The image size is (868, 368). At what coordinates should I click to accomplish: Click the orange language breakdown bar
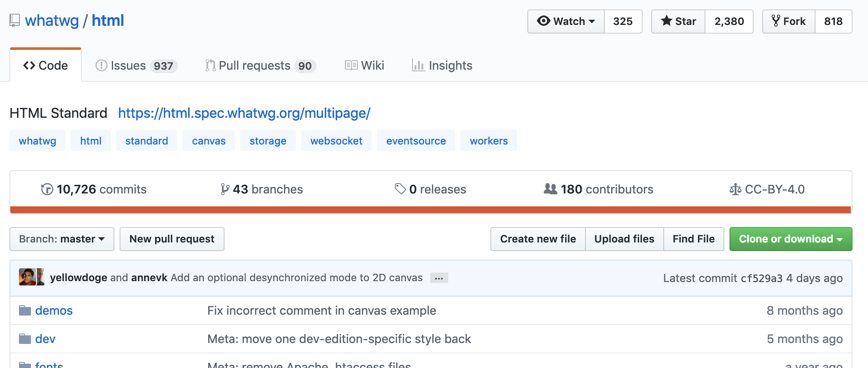(431, 210)
